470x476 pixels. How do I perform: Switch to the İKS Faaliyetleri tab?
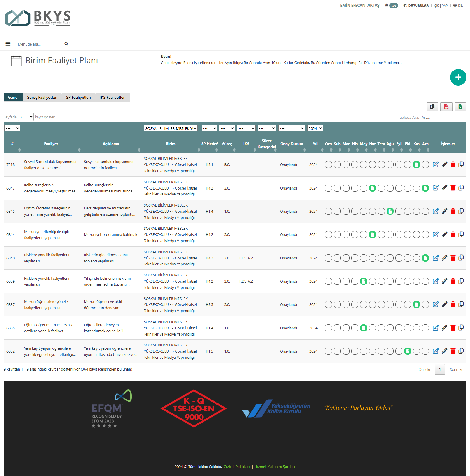click(x=113, y=97)
